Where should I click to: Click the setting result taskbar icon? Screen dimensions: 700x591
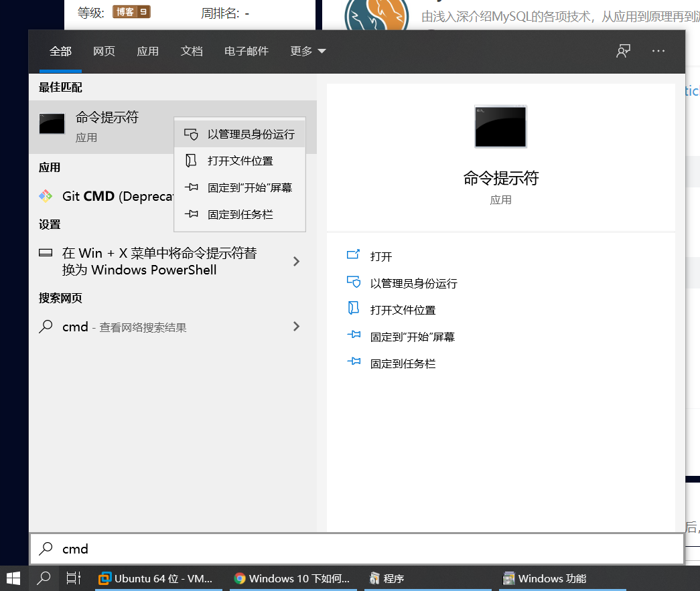coord(46,253)
